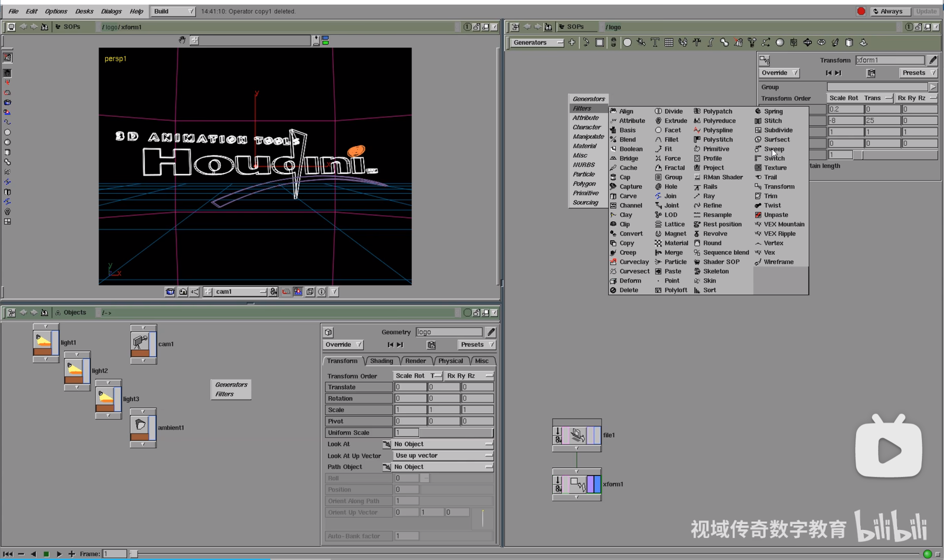Open the Generators dropdown in SOPs toolbar
Screen dimensions: 944x560
[537, 42]
